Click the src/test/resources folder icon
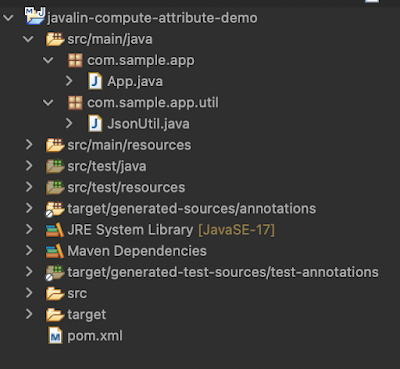The height and width of the screenshot is (369, 400). (x=55, y=187)
